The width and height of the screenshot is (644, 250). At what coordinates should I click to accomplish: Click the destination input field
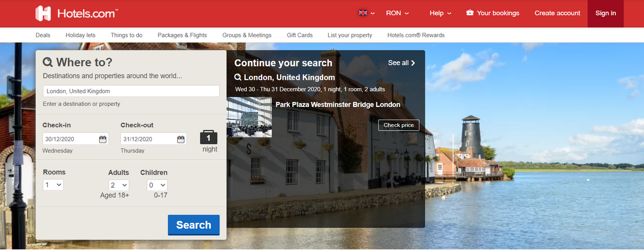point(131,91)
